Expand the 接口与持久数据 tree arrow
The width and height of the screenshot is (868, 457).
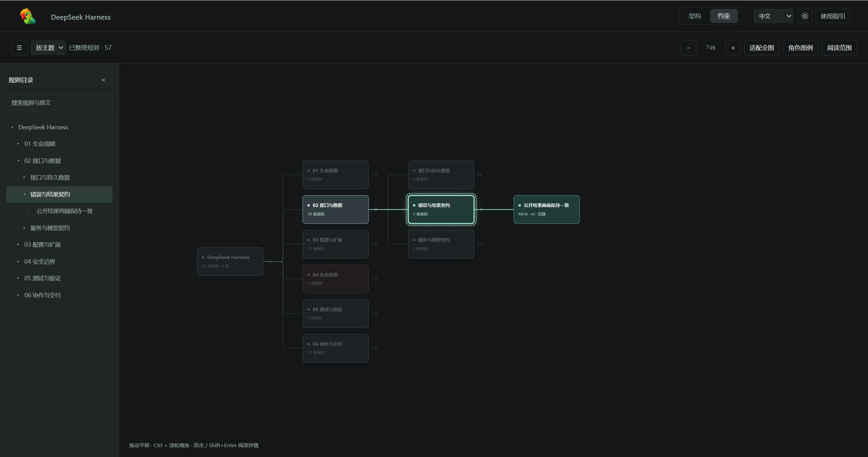(x=24, y=177)
